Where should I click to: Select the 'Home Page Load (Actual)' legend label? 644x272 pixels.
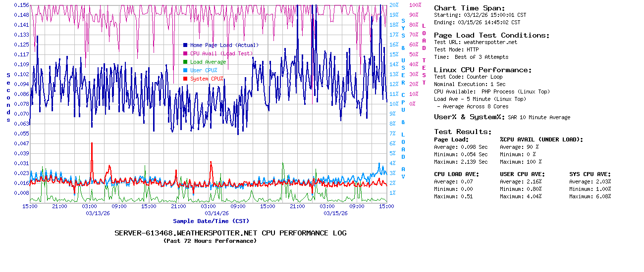224,45
